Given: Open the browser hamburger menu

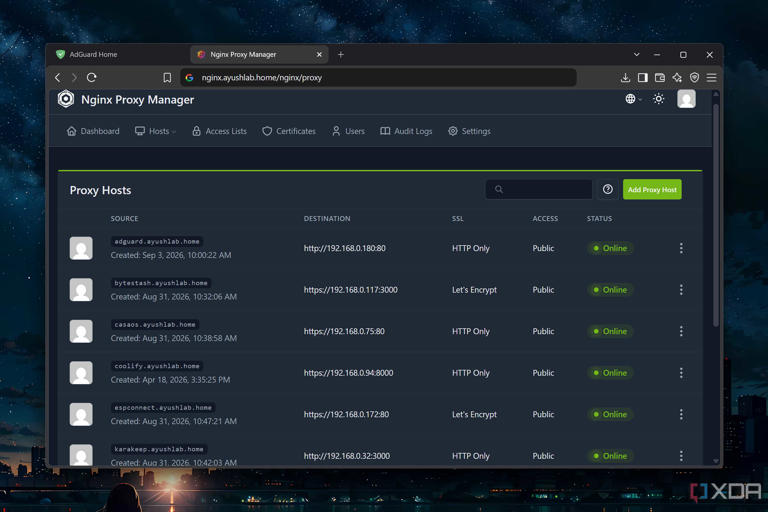Looking at the screenshot, I should click(712, 77).
